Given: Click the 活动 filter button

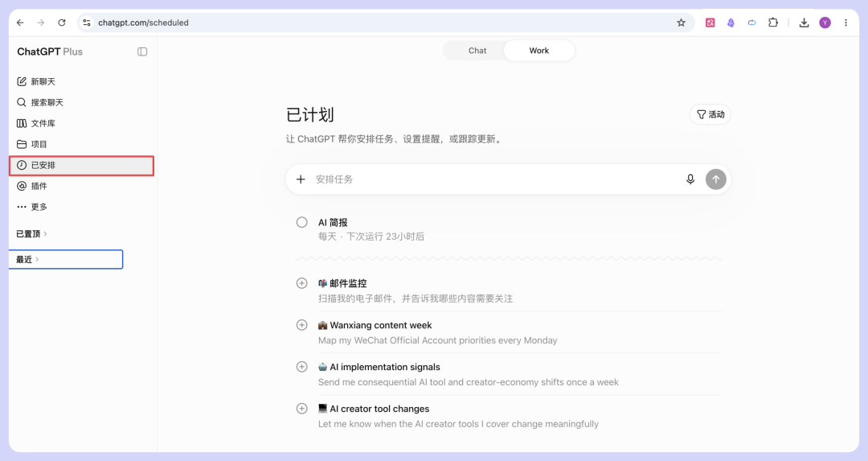Looking at the screenshot, I should (710, 115).
